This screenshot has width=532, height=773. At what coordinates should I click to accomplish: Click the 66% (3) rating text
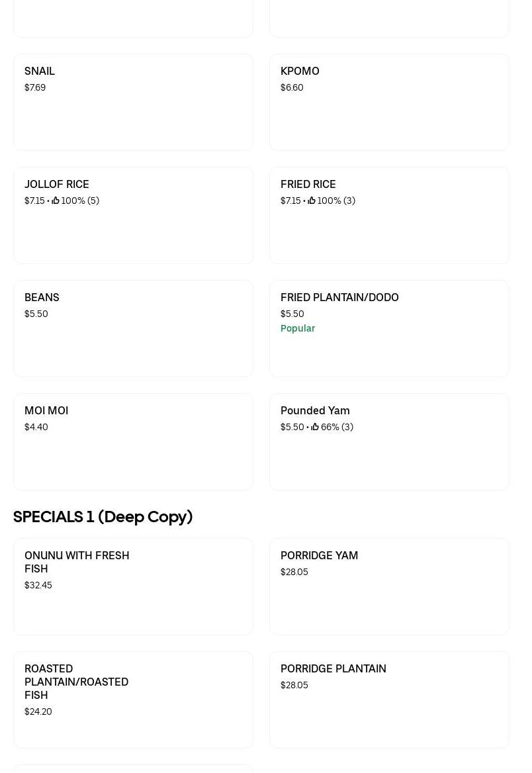pyautogui.click(x=337, y=427)
